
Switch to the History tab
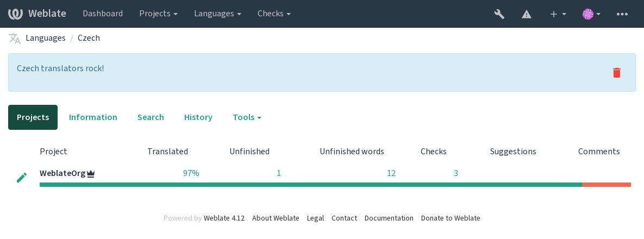point(198,117)
